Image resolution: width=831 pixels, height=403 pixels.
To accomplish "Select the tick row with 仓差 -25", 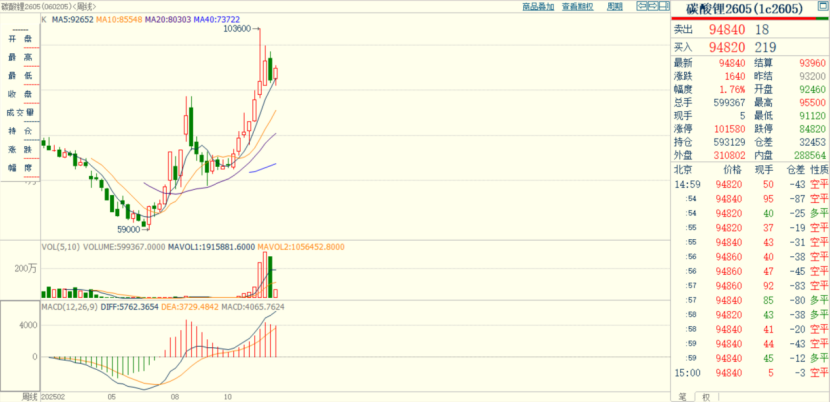I will (750, 214).
